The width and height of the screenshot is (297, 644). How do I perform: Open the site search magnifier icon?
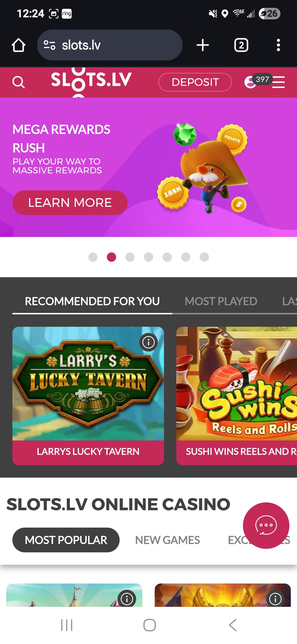click(19, 82)
